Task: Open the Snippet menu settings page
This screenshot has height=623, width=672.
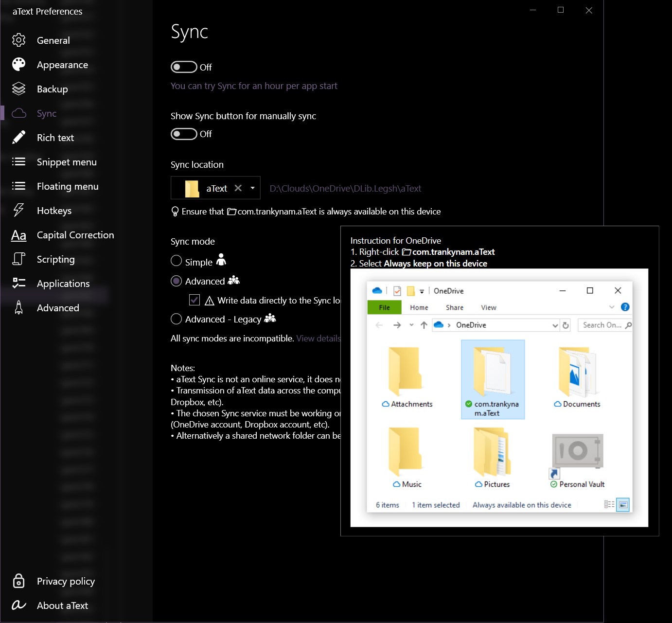Action: pyautogui.click(x=67, y=162)
